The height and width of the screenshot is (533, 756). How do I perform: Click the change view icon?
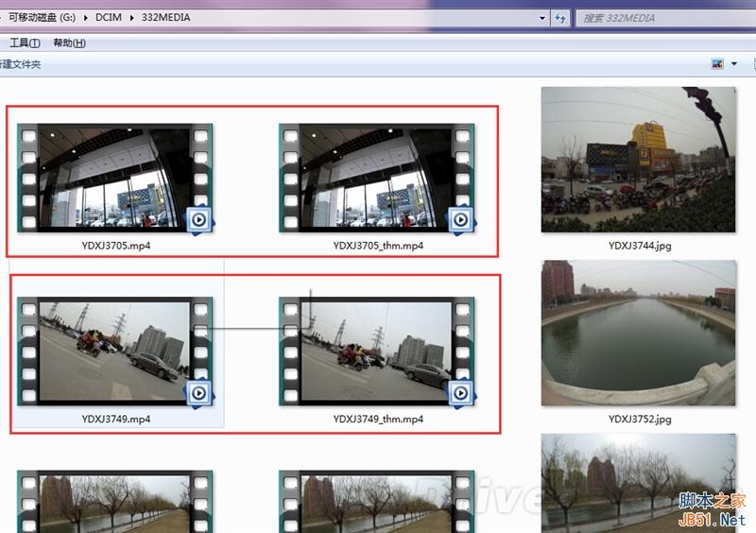(x=717, y=63)
